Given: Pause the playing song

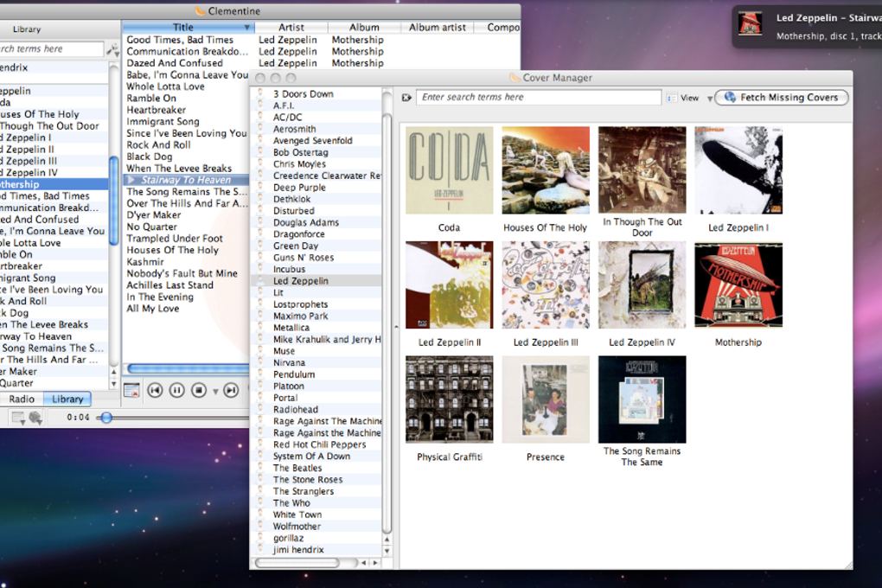Looking at the screenshot, I should point(176,390).
